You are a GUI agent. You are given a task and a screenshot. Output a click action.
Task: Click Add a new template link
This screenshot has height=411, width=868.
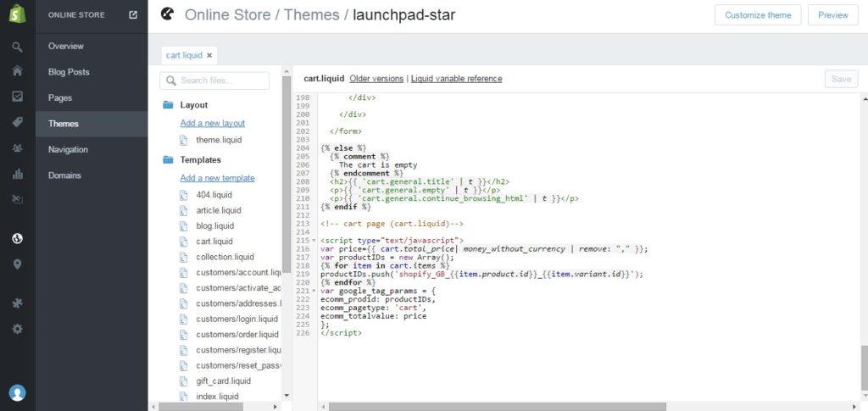(x=218, y=178)
